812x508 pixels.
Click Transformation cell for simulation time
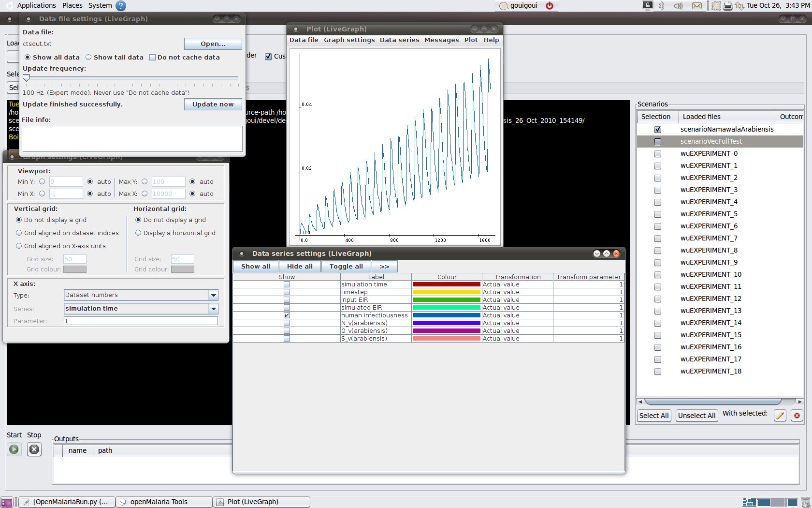coord(517,284)
